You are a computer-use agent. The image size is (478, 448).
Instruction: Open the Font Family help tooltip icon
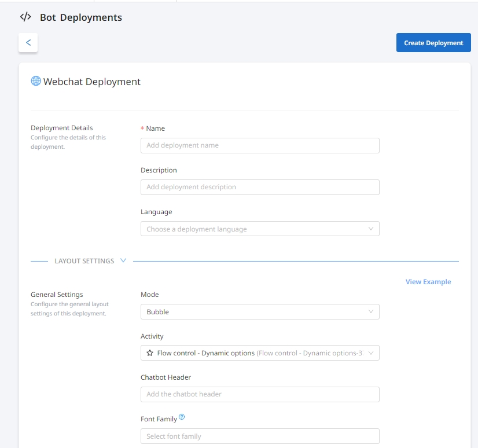tap(182, 417)
